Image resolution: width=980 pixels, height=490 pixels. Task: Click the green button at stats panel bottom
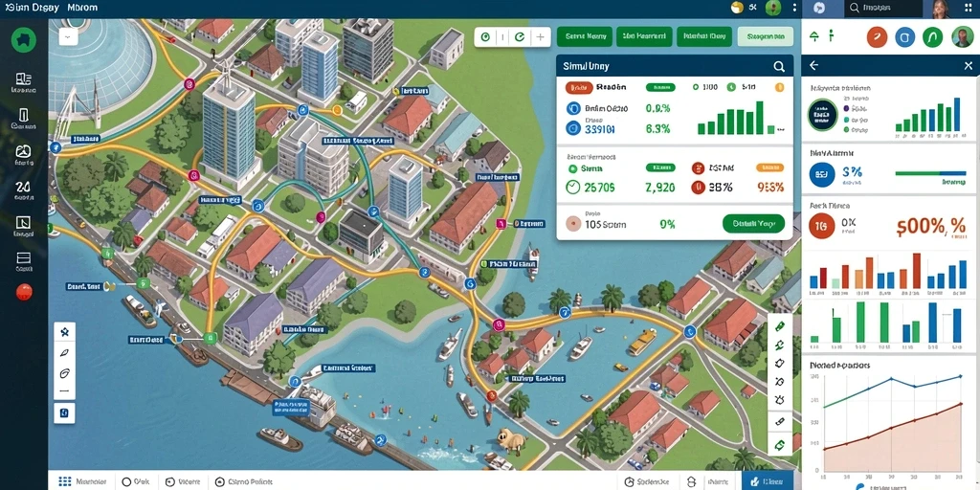[x=753, y=223]
